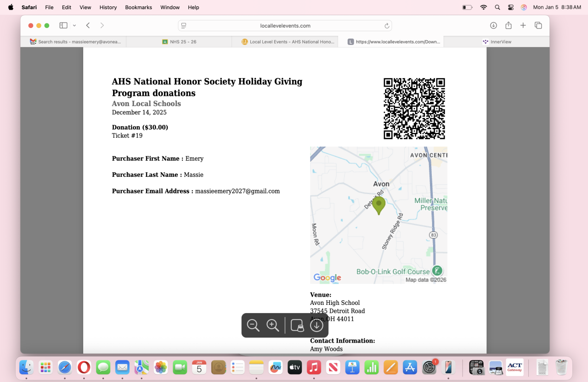Open the Trash in the Dock

[562, 367]
